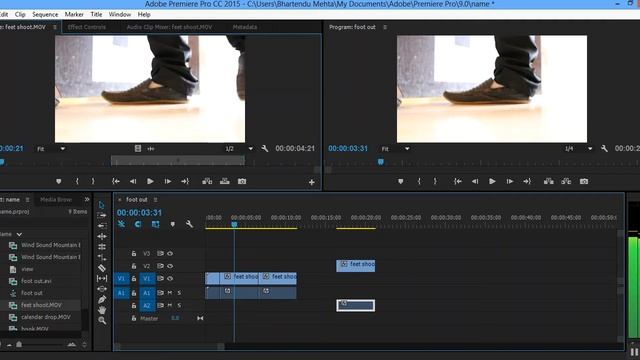Open Source monitor settings wrench
This screenshot has width=640, height=360.
point(264,149)
